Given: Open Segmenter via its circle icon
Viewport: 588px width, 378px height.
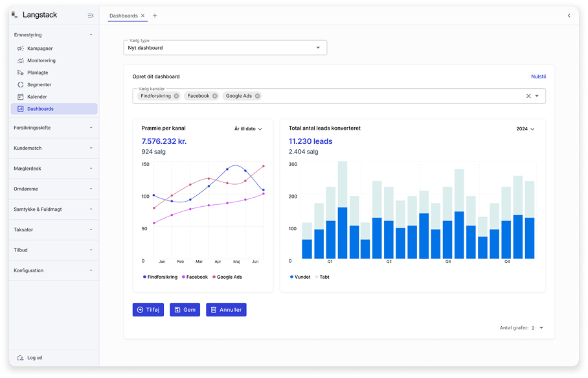Looking at the screenshot, I should tap(21, 84).
